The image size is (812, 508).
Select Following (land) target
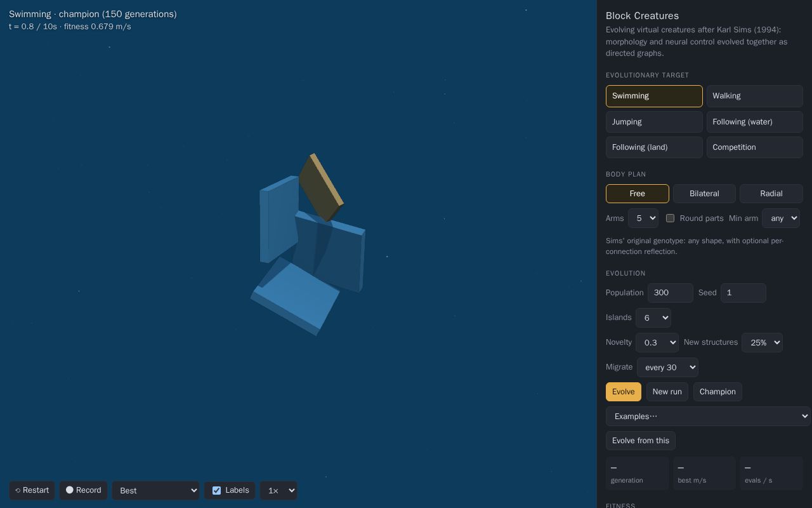[x=654, y=147]
